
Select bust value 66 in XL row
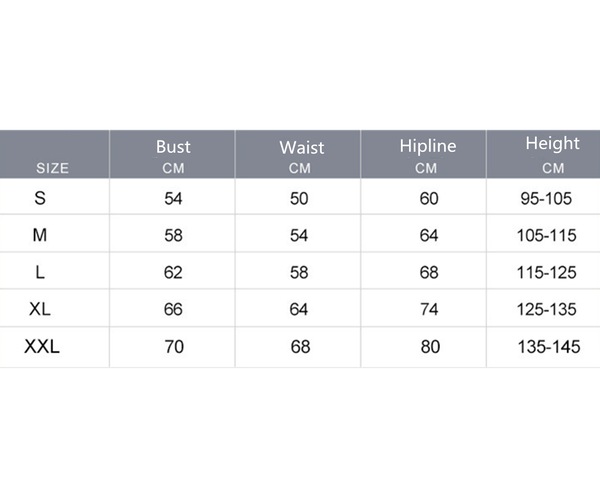173,309
